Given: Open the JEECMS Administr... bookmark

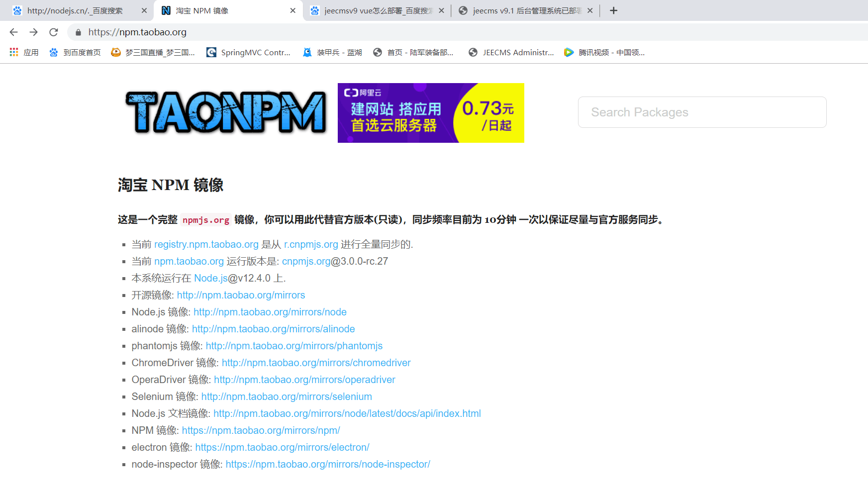Looking at the screenshot, I should click(511, 52).
